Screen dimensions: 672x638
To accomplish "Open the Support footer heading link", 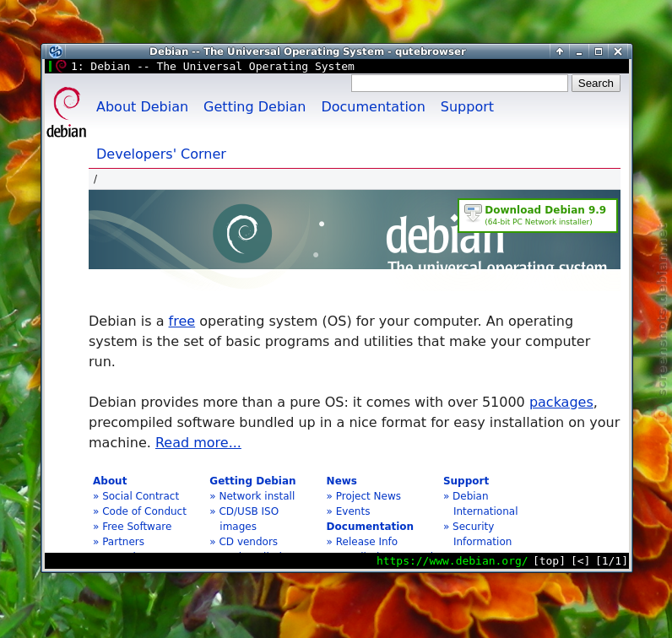I will coord(466,481).
